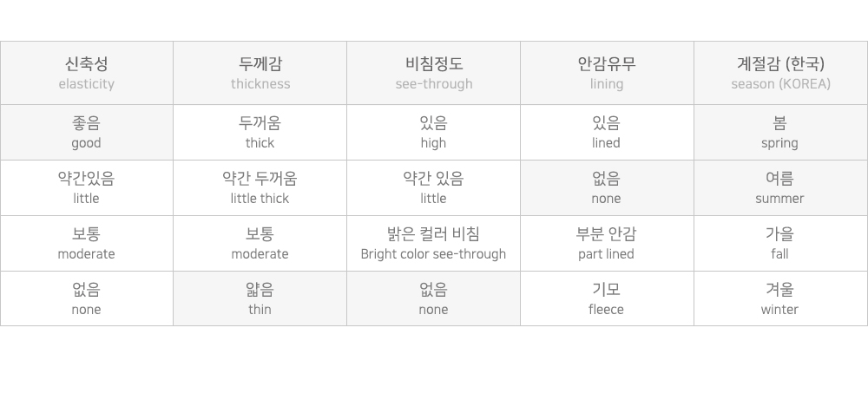
Task: Click the 있음 lined cell
Action: click(x=607, y=132)
